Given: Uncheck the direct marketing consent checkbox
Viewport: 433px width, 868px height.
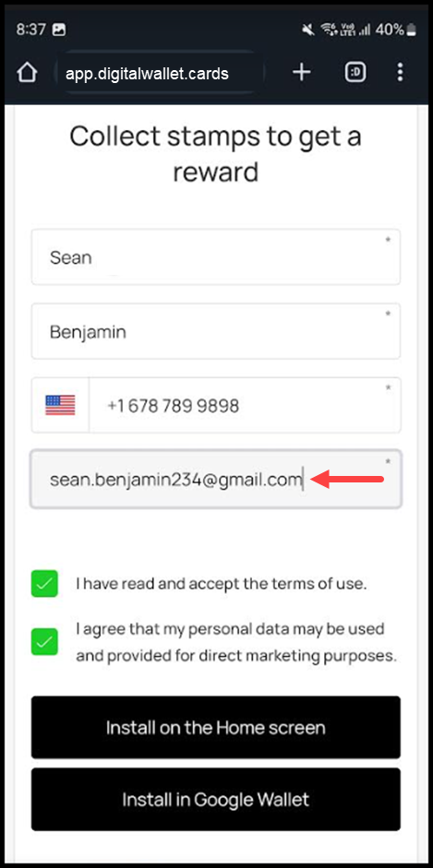Looking at the screenshot, I should pyautogui.click(x=44, y=642).
